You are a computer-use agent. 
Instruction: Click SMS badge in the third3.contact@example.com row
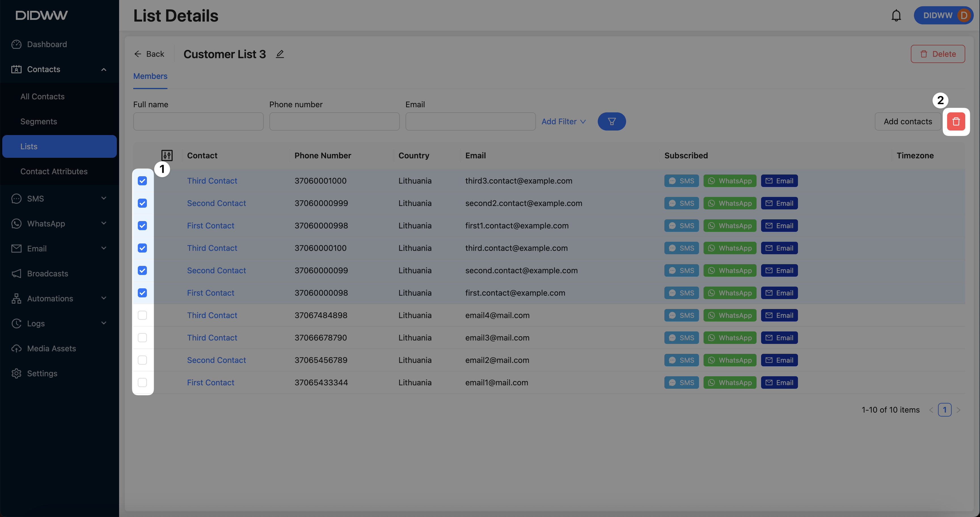tap(681, 181)
